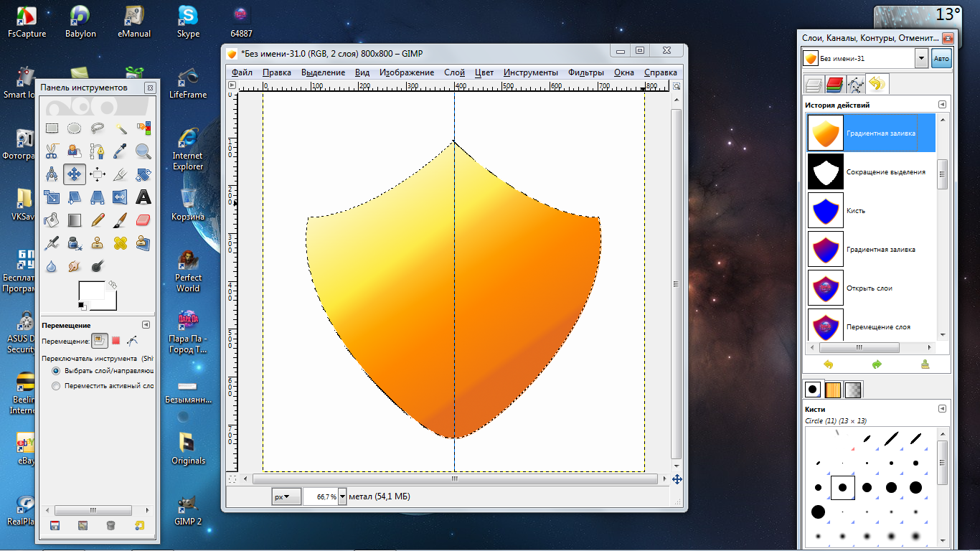Image resolution: width=980 pixels, height=551 pixels.
Task: Toggle move mode to selection
Action: click(116, 341)
